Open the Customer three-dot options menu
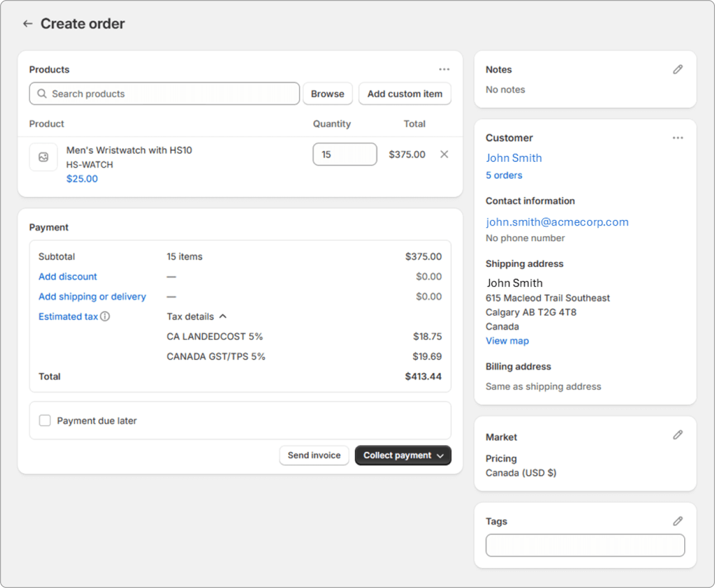The width and height of the screenshot is (715, 588). click(678, 138)
